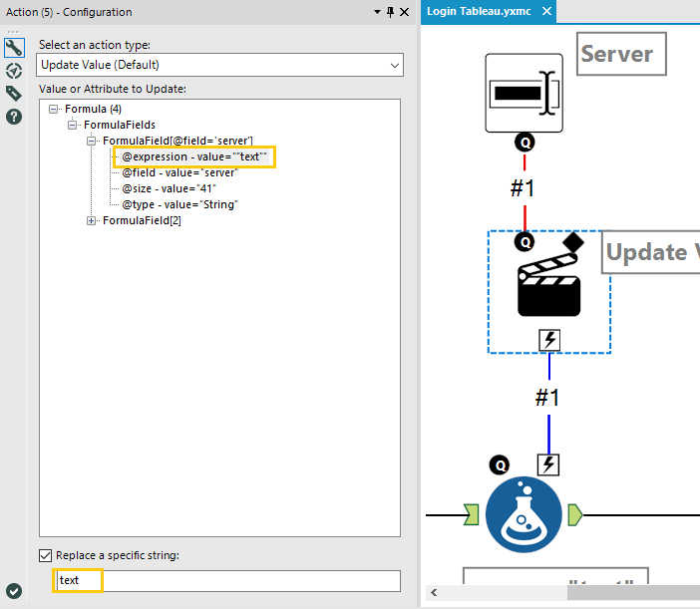This screenshot has height=609, width=700.
Task: Select the Text Box interface tool
Action: point(525,93)
